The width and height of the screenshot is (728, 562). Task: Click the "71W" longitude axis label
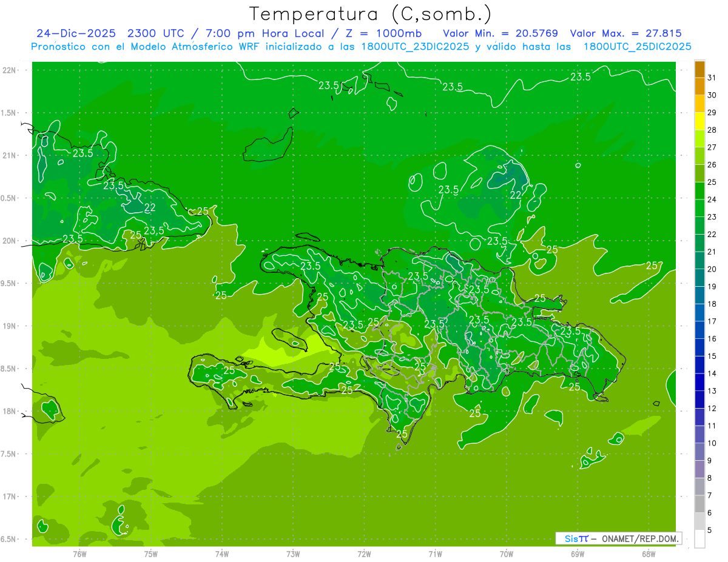click(x=435, y=554)
